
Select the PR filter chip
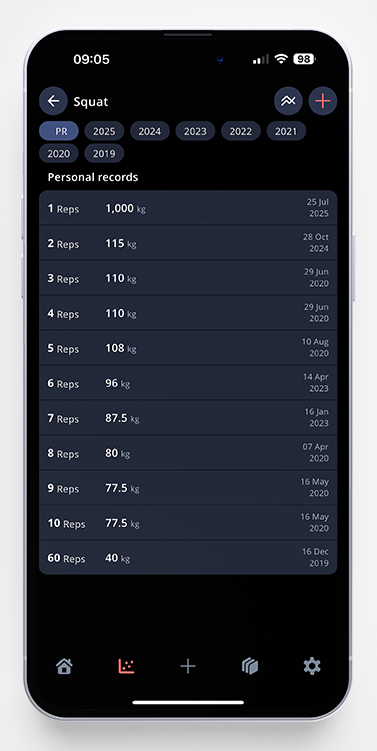(59, 131)
